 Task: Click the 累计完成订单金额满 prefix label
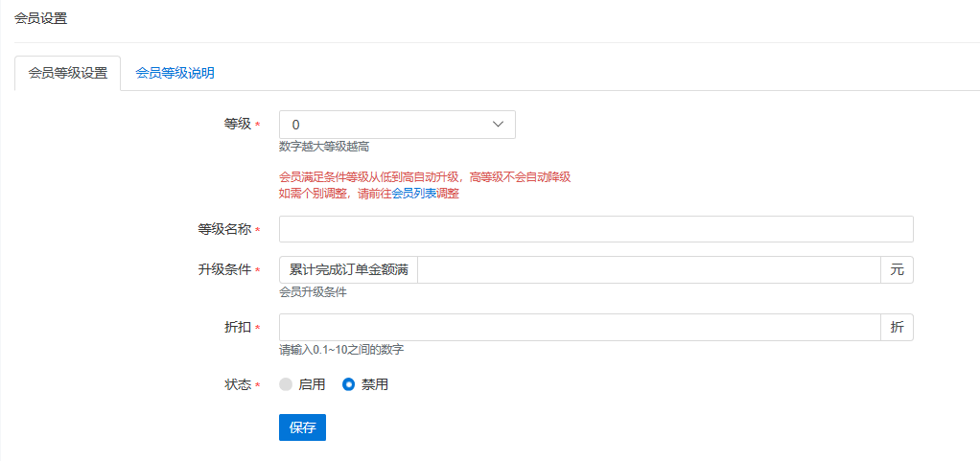pos(349,270)
